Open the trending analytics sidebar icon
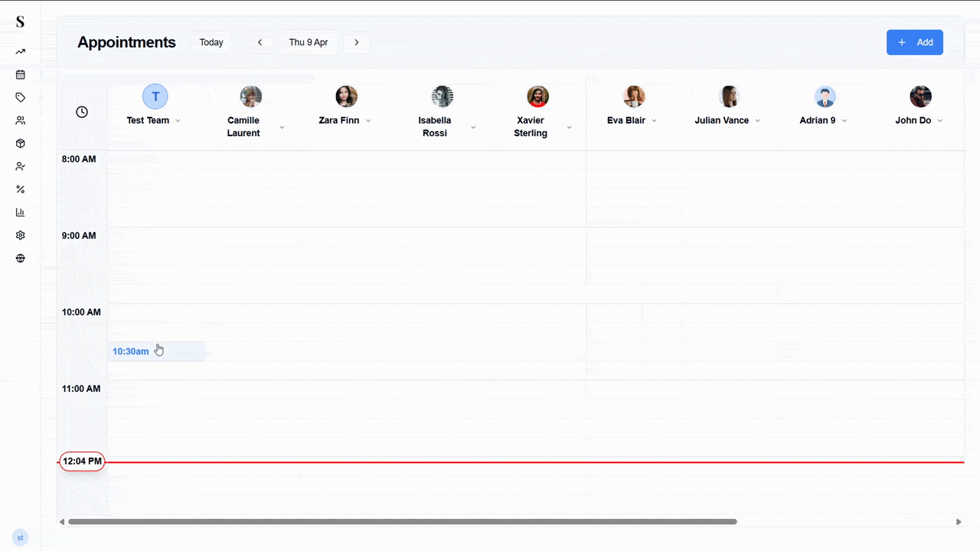Screen dimensions: 980x551 pos(21,52)
